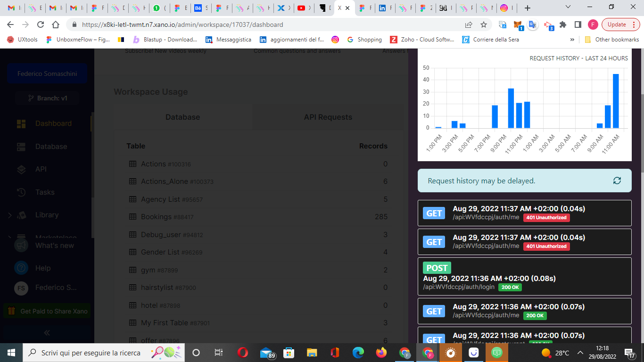The width and height of the screenshot is (644, 362).
Task: Expand the Library section chevron
Action: point(10,215)
